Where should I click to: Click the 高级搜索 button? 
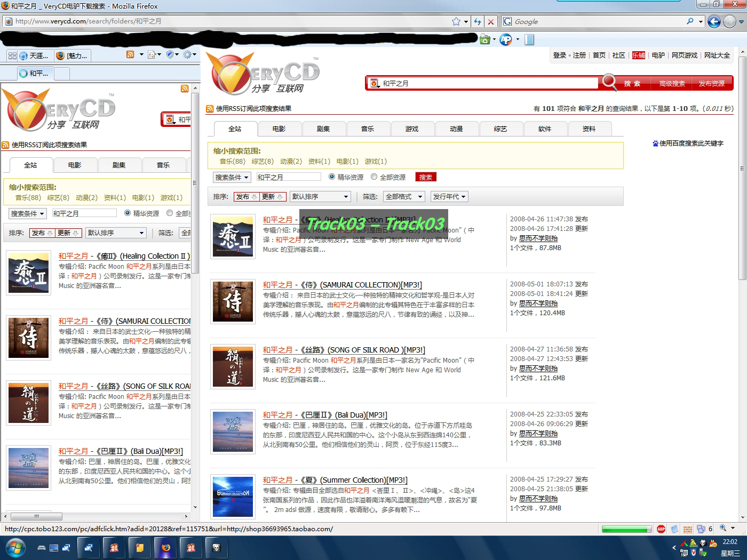[672, 84]
